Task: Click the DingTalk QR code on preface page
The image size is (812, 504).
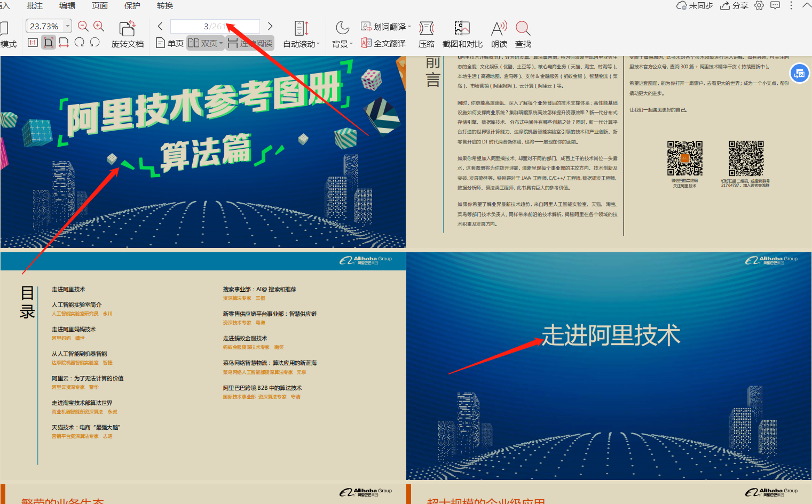Action: (x=746, y=158)
